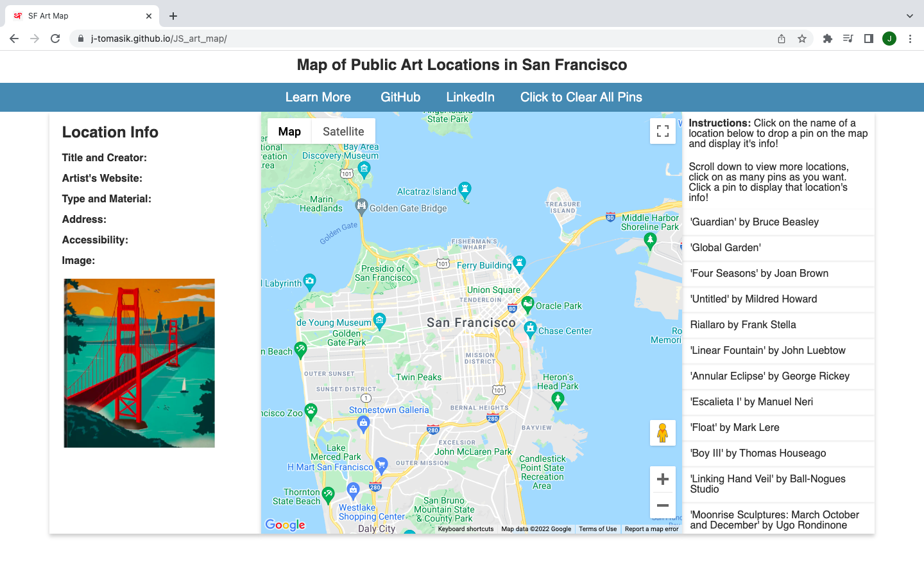This screenshot has height=578, width=924.
Task: Zoom in with the map plus button
Action: point(663,479)
